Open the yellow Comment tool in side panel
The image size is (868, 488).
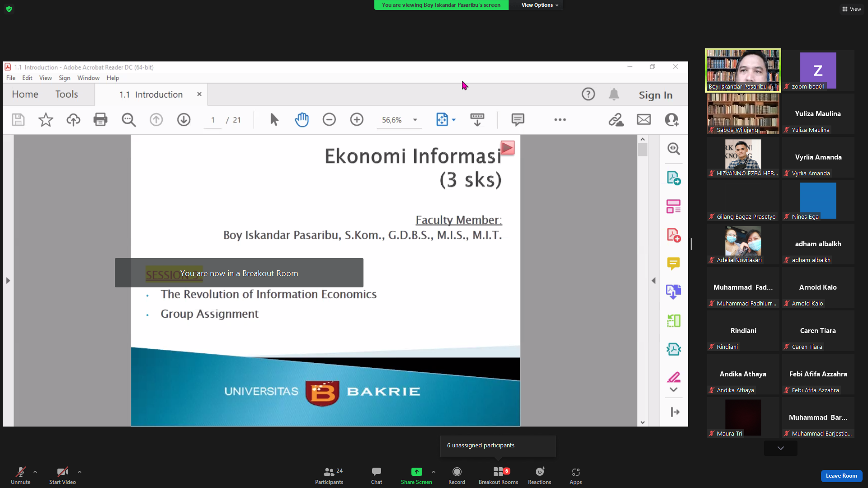[674, 263]
